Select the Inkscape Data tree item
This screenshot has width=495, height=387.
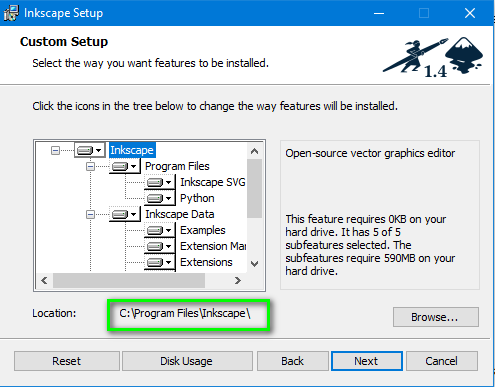point(180,214)
